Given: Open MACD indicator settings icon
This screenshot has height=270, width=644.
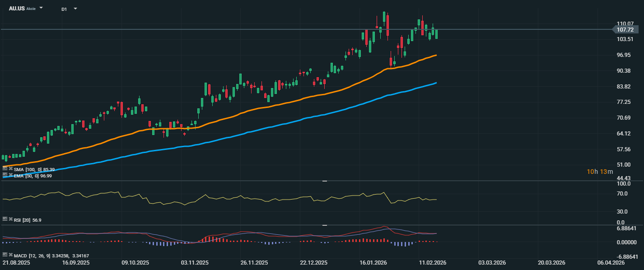Looking at the screenshot, I should (x=5, y=255).
